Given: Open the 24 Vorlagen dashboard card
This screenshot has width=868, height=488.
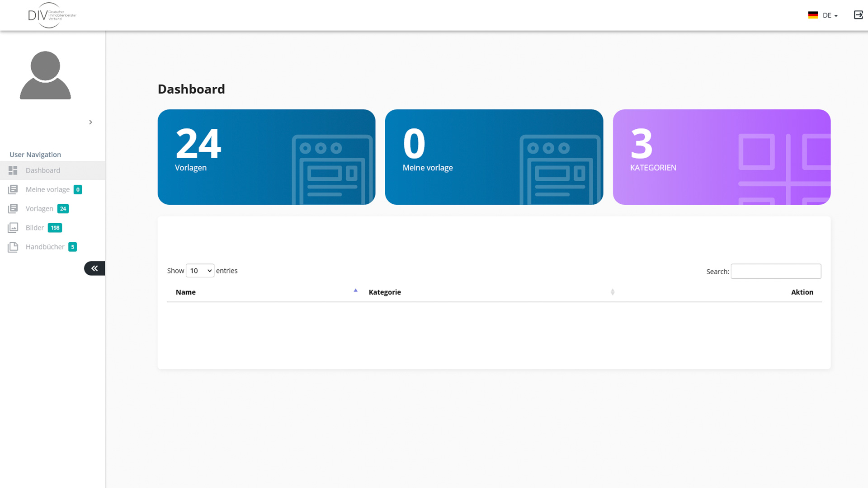Looking at the screenshot, I should point(266,157).
